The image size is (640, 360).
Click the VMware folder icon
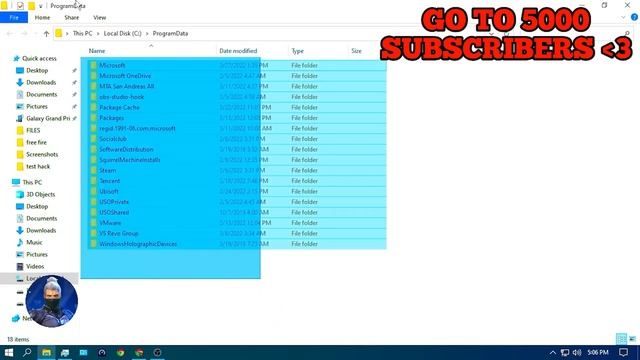93,223
